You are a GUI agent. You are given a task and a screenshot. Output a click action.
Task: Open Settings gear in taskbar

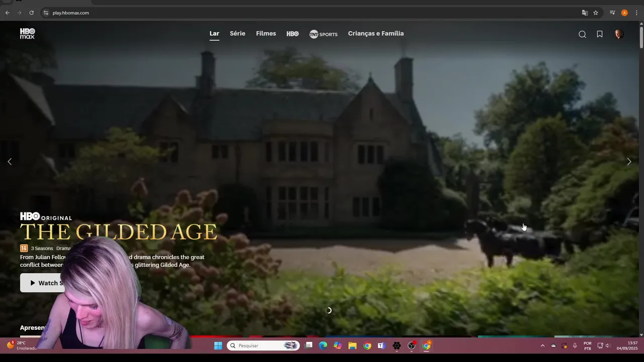(396, 345)
